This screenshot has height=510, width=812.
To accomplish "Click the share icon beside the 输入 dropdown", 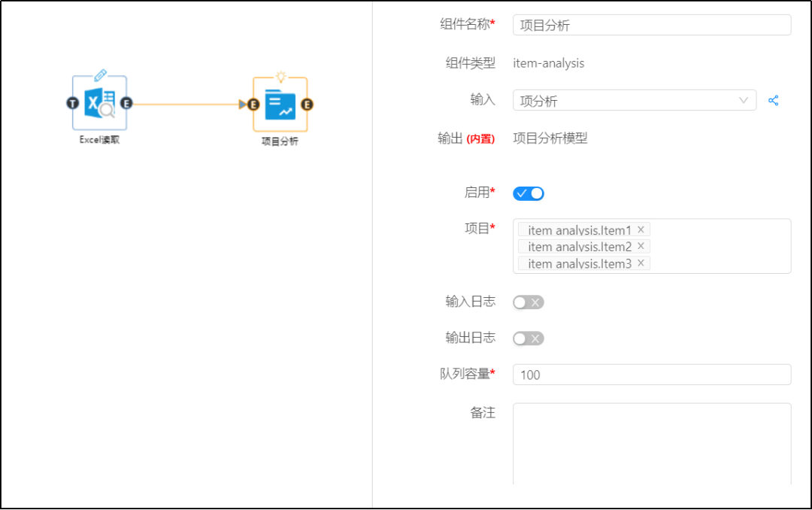I will point(773,100).
